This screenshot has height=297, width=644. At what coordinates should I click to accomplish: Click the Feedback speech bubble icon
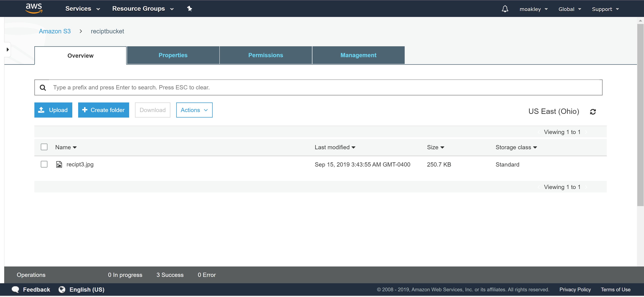click(15, 289)
